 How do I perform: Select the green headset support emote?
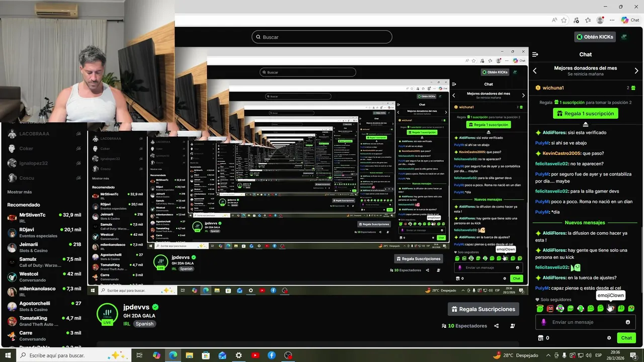pos(581,308)
